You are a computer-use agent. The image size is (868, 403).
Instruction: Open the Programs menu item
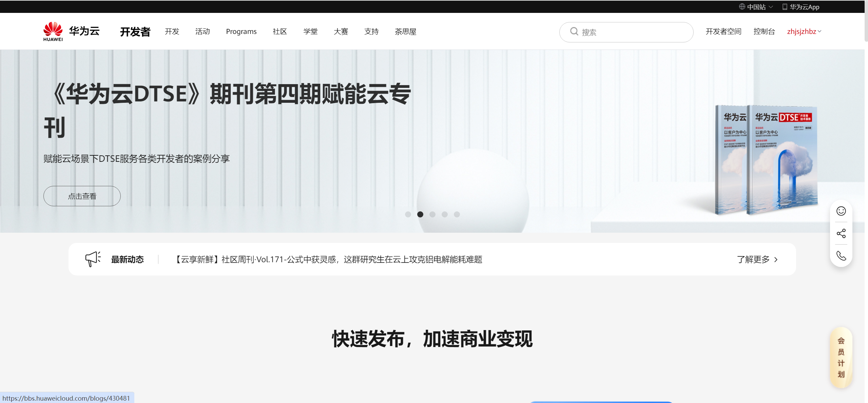(241, 32)
